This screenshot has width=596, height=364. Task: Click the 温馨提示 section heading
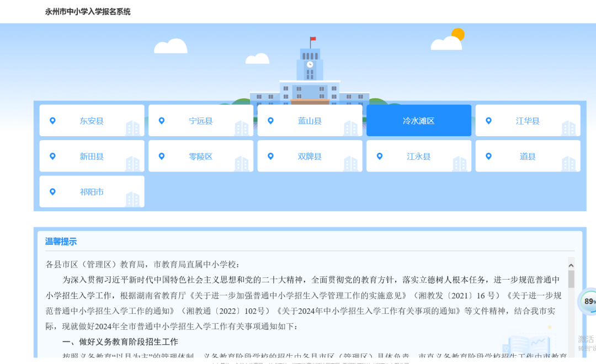pyautogui.click(x=61, y=242)
